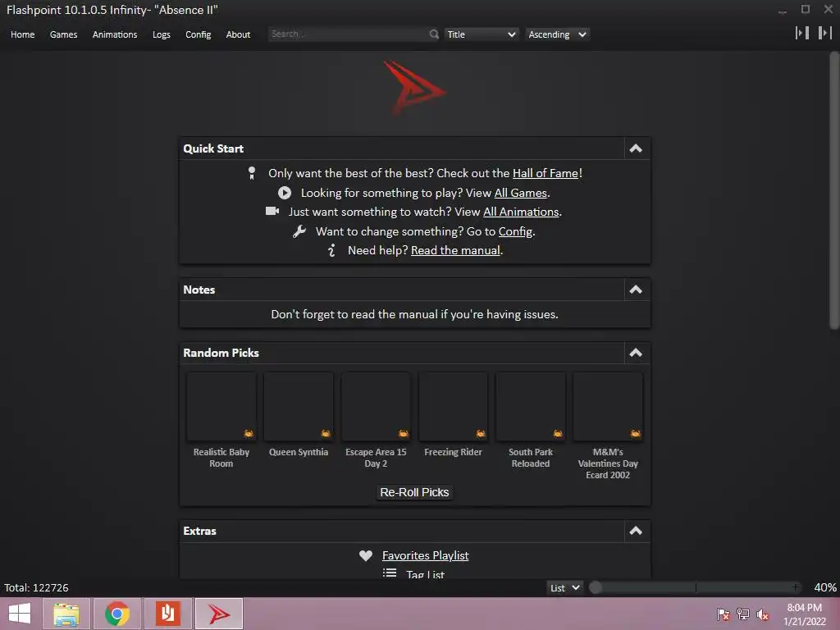The width and height of the screenshot is (840, 630).
Task: Click the network tray icon
Action: point(743,614)
